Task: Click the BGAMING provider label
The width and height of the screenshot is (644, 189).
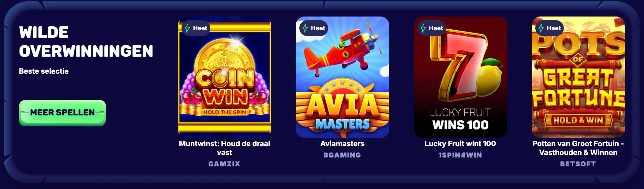Action: pyautogui.click(x=342, y=155)
